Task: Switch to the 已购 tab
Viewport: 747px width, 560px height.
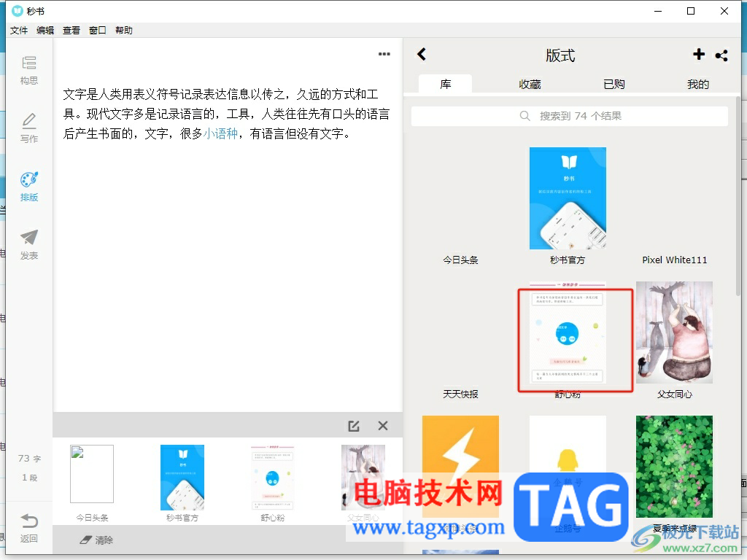Action: tap(614, 85)
